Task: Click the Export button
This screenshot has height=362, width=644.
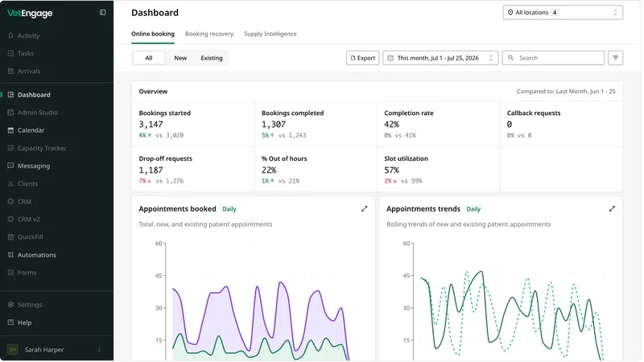Action: coord(363,58)
